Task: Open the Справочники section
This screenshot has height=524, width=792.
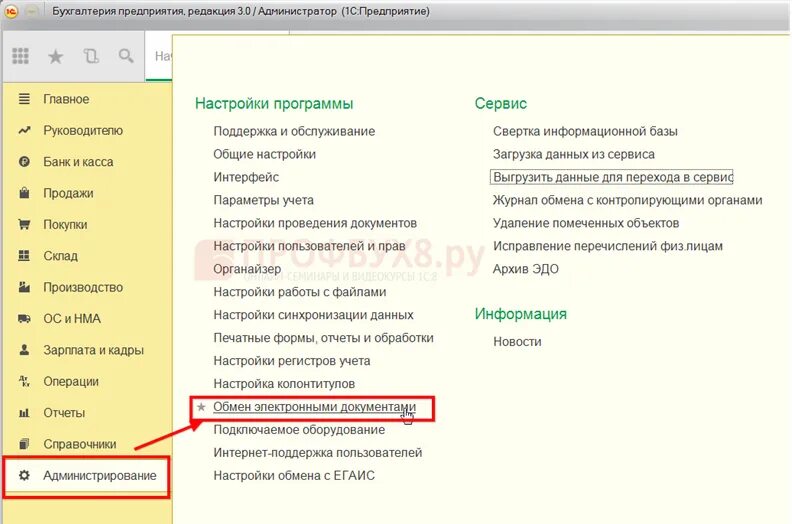Action: [x=79, y=444]
